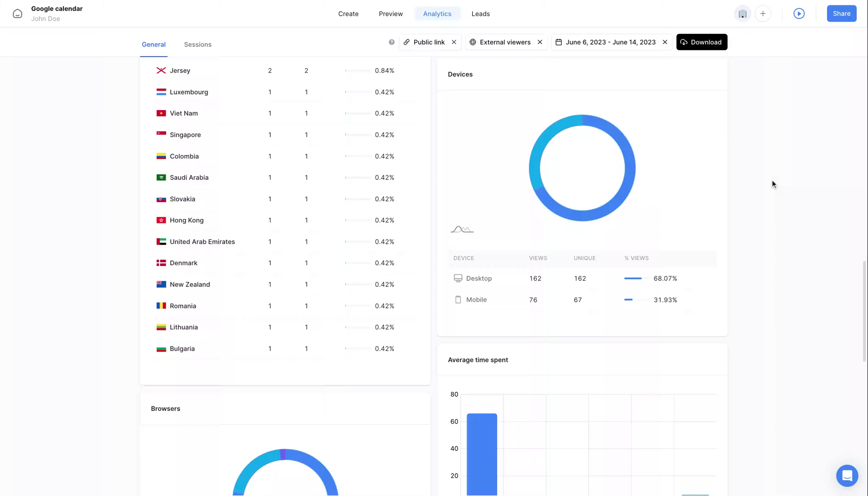Click the Devices section heading

(x=460, y=74)
